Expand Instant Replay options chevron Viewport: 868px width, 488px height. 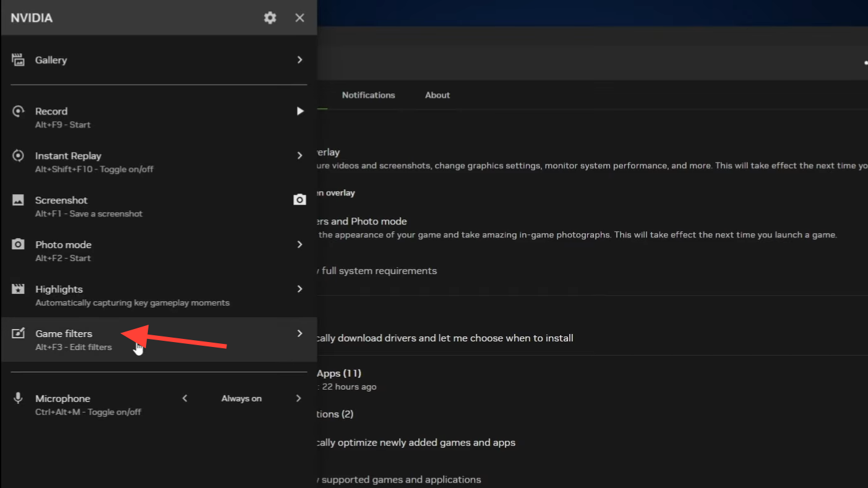coord(299,156)
